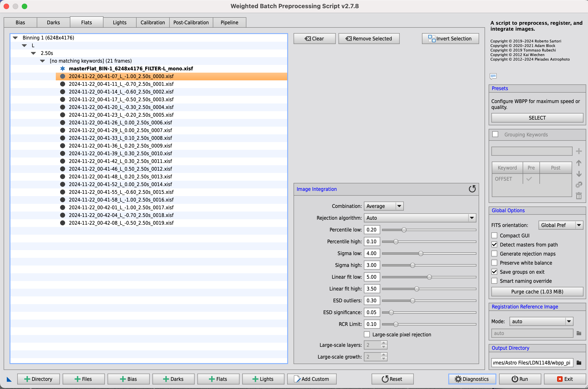Open the Rejection algorithm dropdown
The height and width of the screenshot is (389, 588).
coord(420,218)
